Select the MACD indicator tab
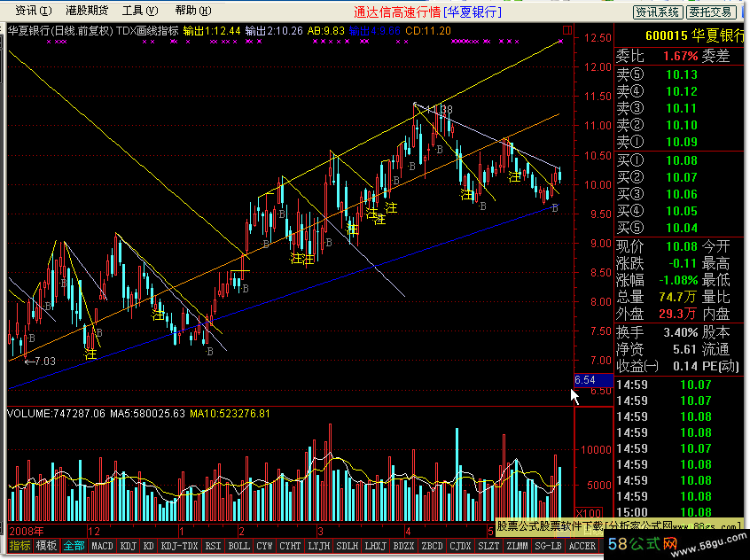 pos(102,546)
